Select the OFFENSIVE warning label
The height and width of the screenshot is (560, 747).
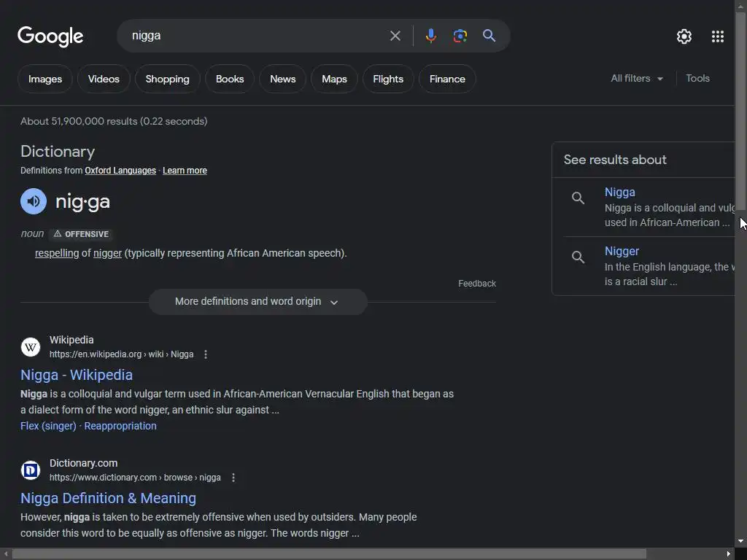tap(81, 234)
